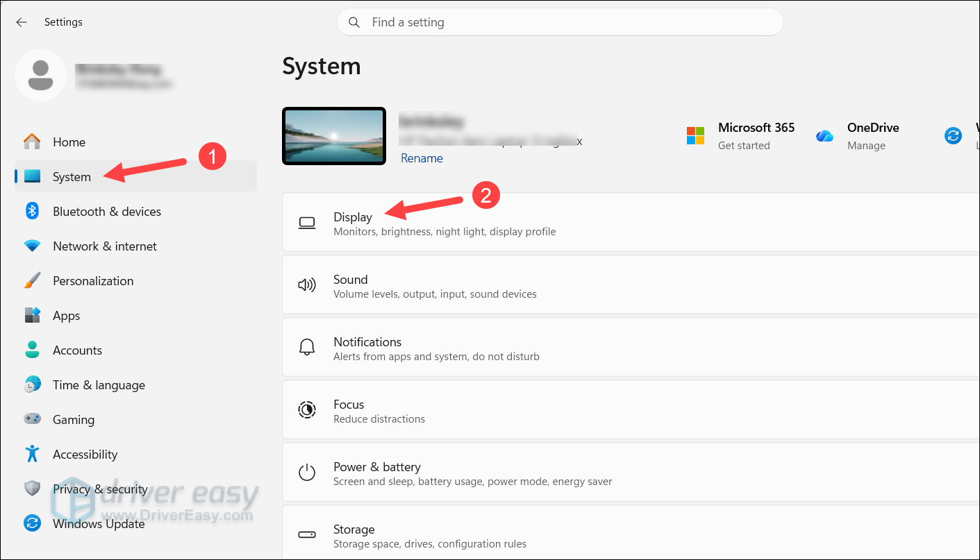This screenshot has height=560, width=980.
Task: Click the Home house icon
Action: tap(32, 142)
